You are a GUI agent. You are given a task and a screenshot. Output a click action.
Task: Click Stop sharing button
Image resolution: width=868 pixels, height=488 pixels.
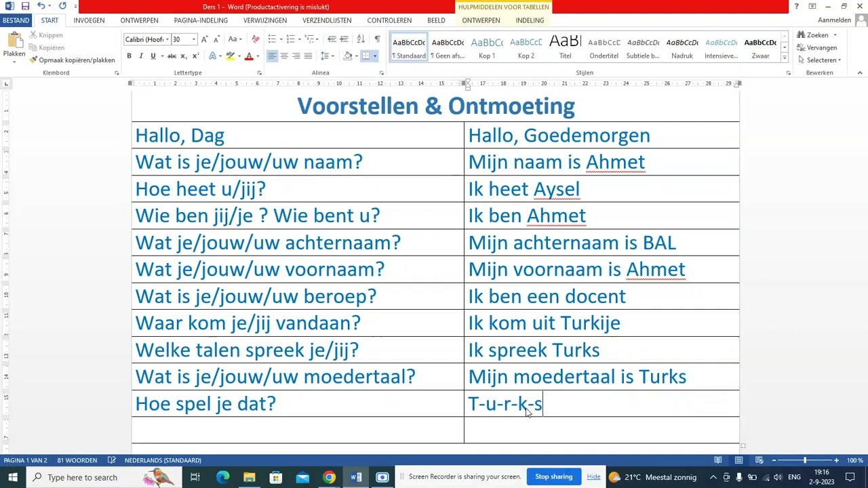554,476
